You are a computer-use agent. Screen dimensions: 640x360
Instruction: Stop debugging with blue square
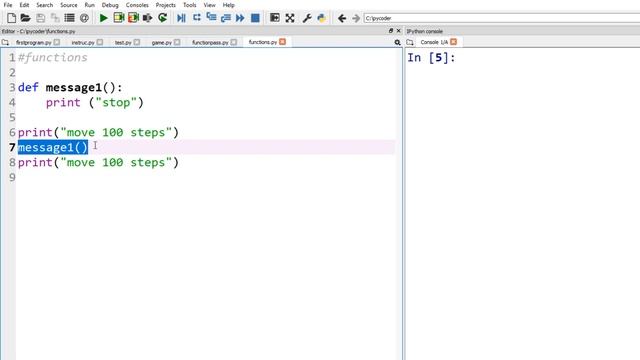coord(255,18)
